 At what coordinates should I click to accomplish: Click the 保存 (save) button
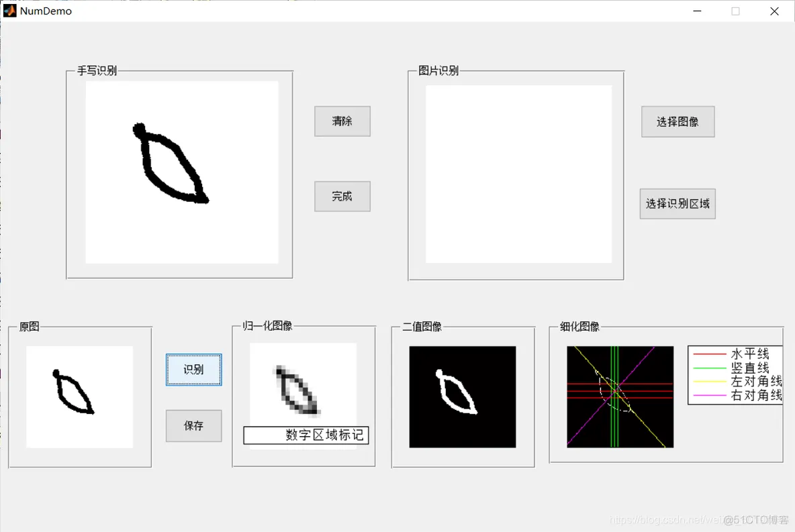point(193,425)
